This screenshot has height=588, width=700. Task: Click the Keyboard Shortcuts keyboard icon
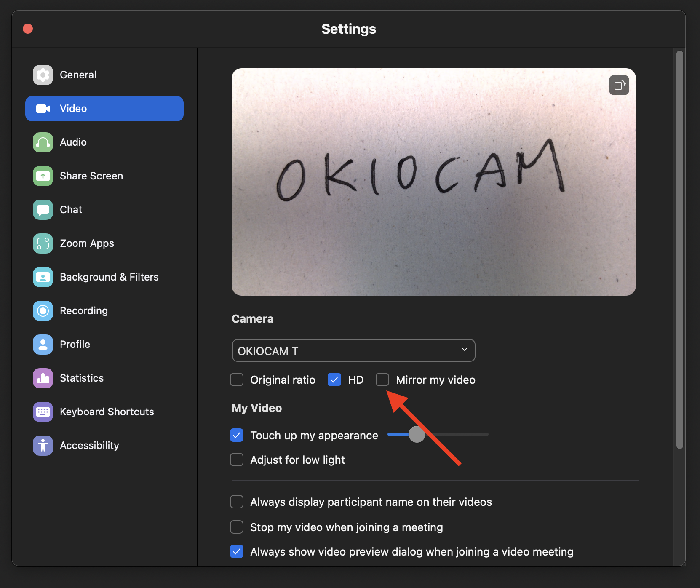[43, 412]
